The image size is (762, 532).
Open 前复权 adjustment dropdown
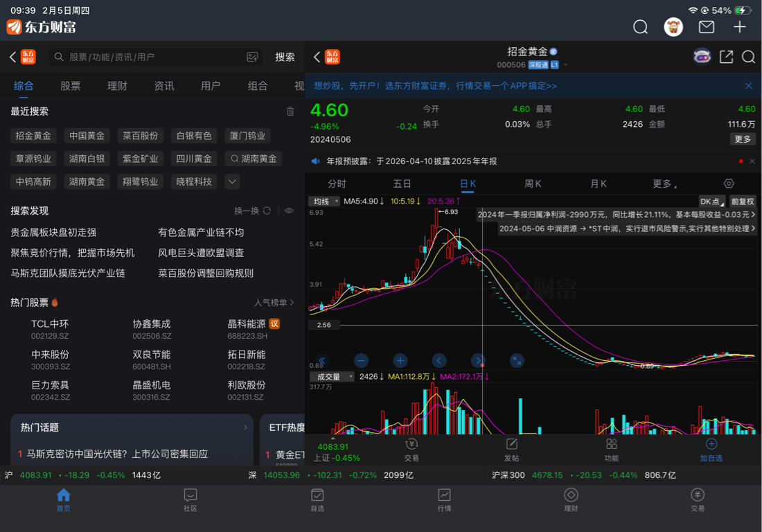click(743, 201)
